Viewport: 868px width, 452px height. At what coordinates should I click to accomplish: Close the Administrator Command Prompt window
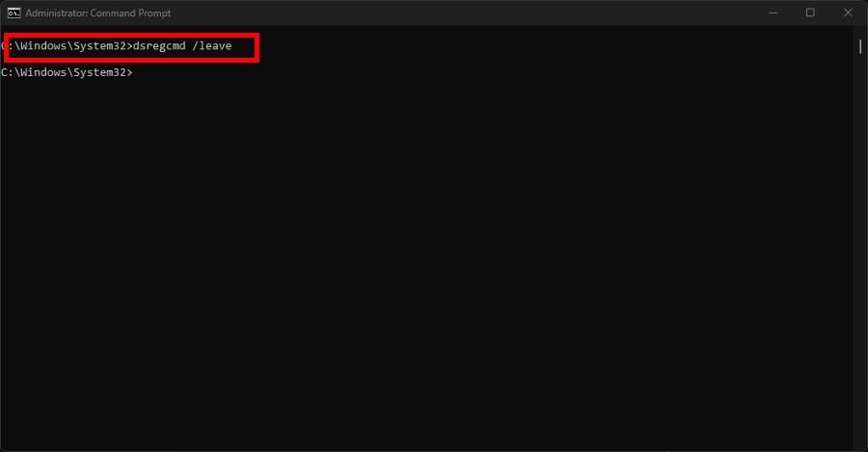pyautogui.click(x=848, y=13)
